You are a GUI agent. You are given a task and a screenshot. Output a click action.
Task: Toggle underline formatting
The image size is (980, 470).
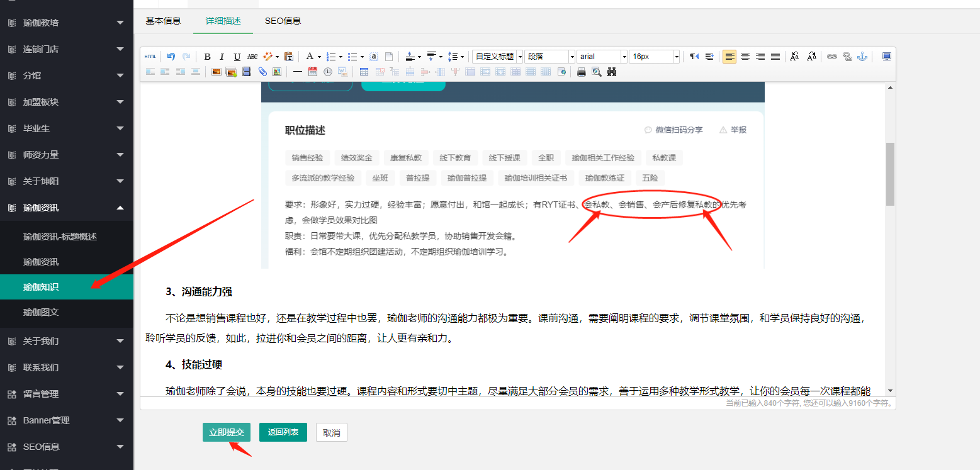point(237,57)
